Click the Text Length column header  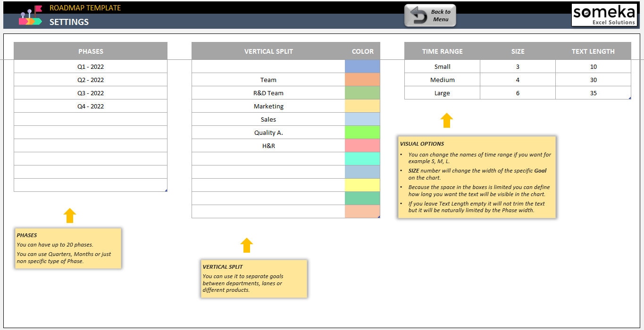point(593,51)
